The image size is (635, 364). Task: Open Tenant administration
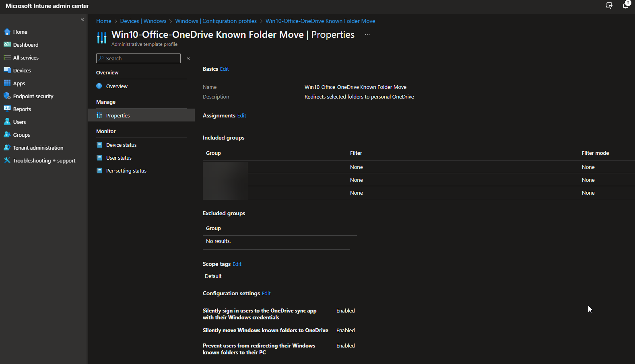(x=38, y=148)
